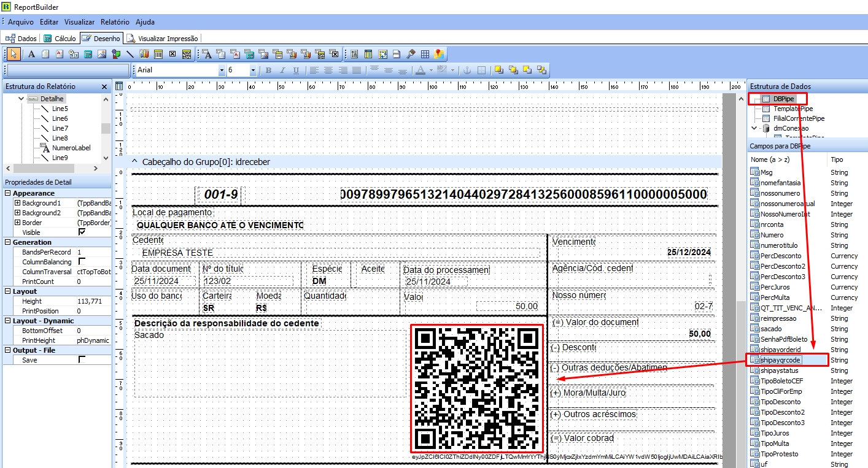Choose the Memo component tool
868x468 pixels.
pyautogui.click(x=45, y=54)
